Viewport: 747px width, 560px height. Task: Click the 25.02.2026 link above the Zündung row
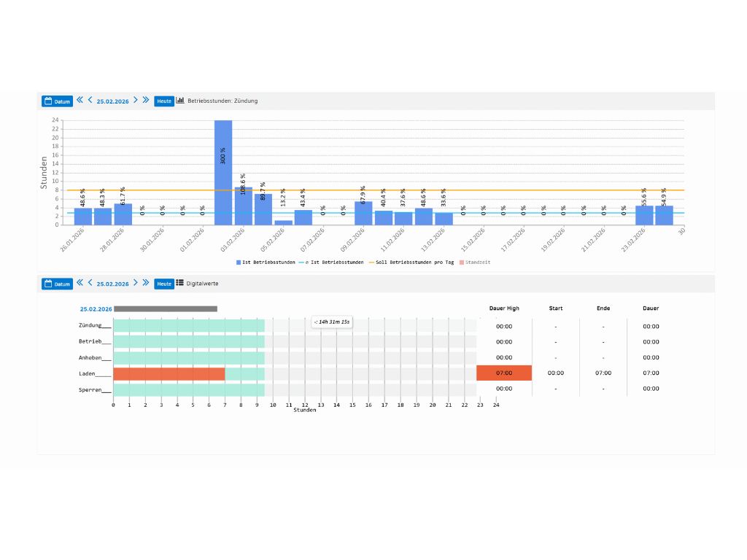(96, 309)
